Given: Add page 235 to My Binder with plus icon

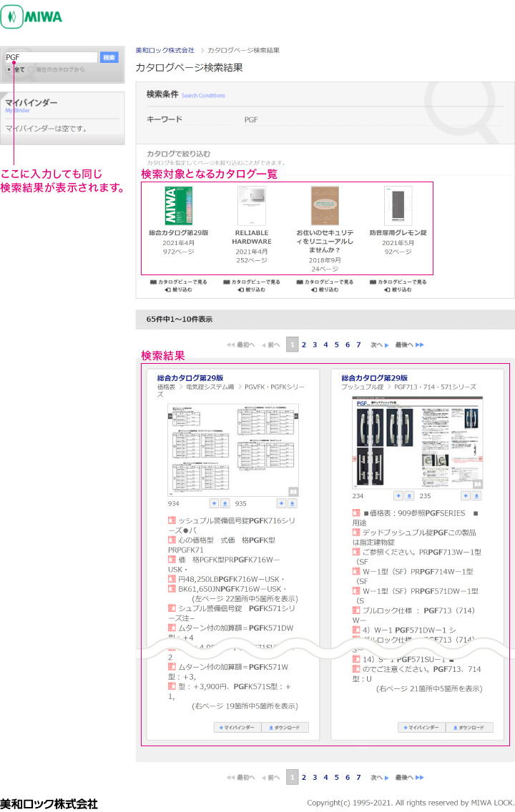Looking at the screenshot, I should click(x=466, y=495).
